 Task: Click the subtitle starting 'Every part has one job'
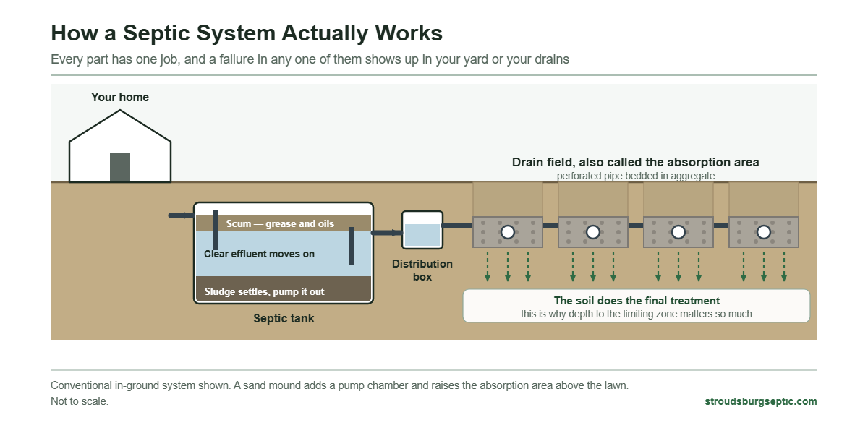[x=310, y=59]
